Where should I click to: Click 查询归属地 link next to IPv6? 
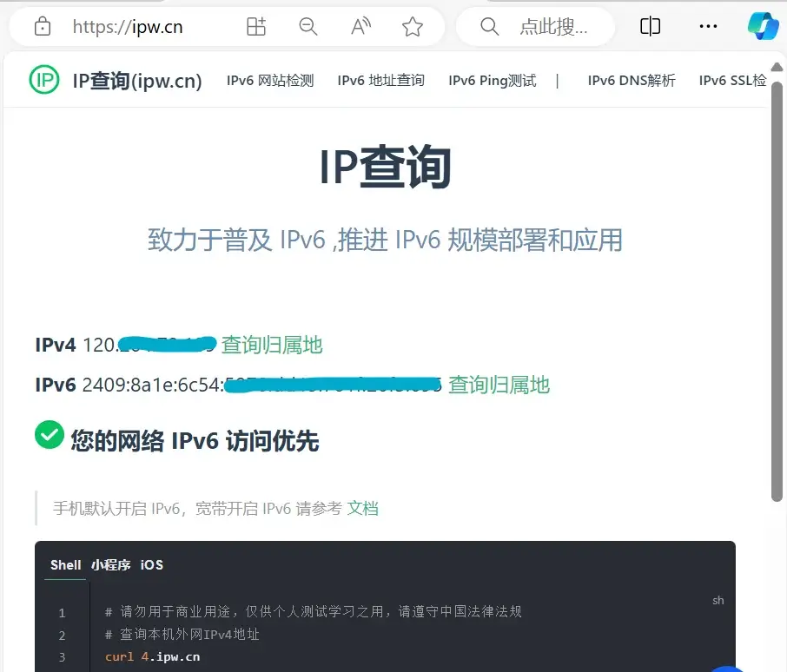[x=499, y=385]
